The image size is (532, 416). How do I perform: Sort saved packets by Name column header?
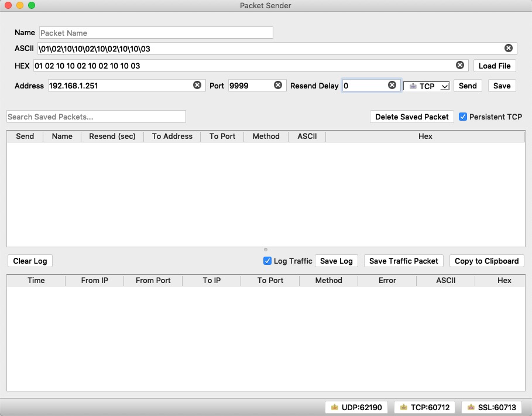[x=62, y=136]
